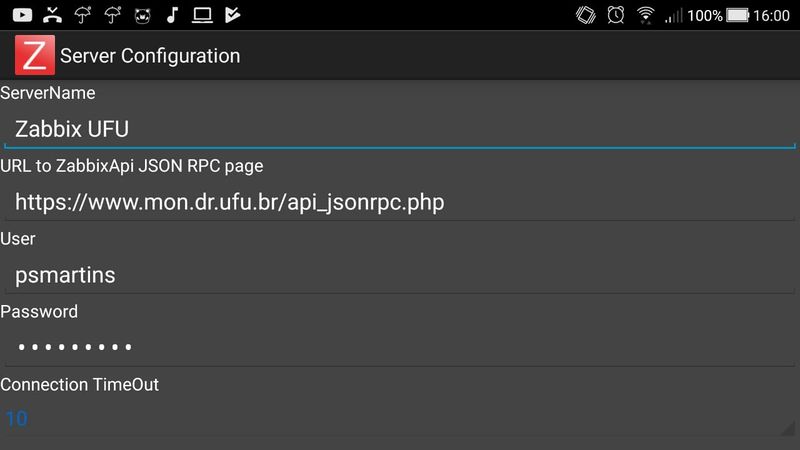Image resolution: width=800 pixels, height=450 pixels.
Task: Tap the first umbrella weather notification icon
Action: (83, 15)
